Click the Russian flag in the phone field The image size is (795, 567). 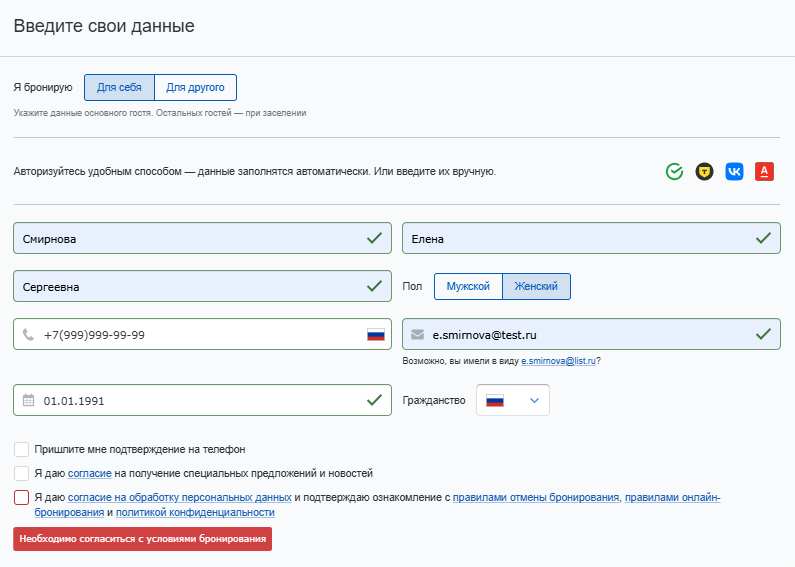click(376, 335)
